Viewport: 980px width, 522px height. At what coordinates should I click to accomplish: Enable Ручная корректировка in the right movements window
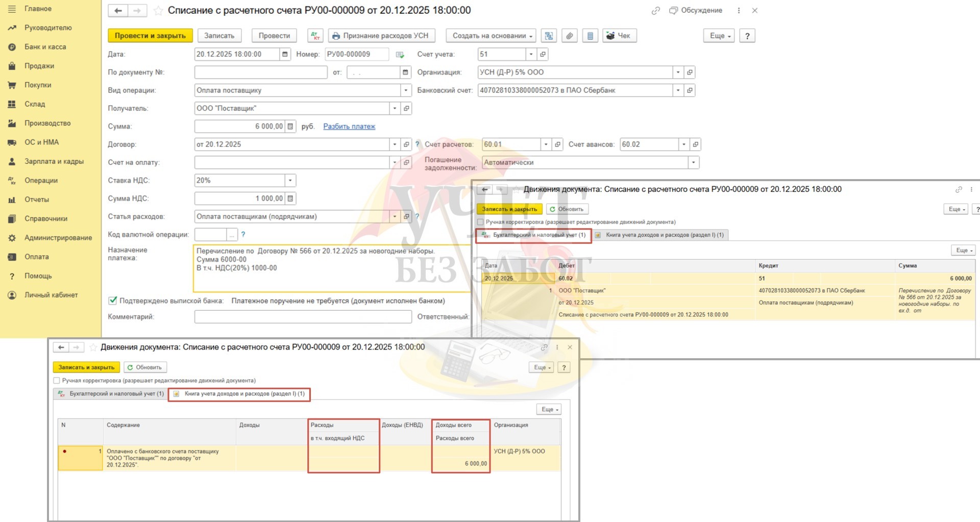pyautogui.click(x=480, y=222)
